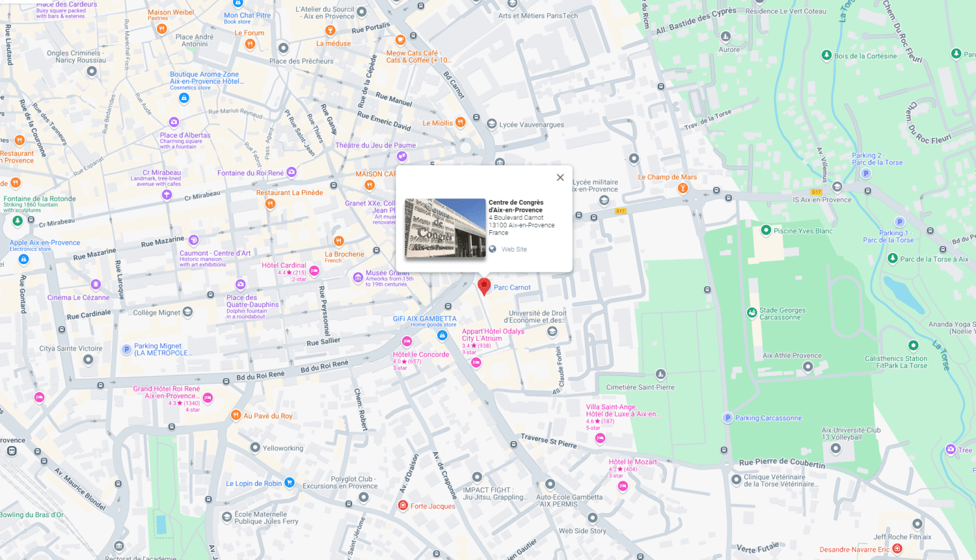Open the Piscine Yves Blanc marker

tap(766, 230)
